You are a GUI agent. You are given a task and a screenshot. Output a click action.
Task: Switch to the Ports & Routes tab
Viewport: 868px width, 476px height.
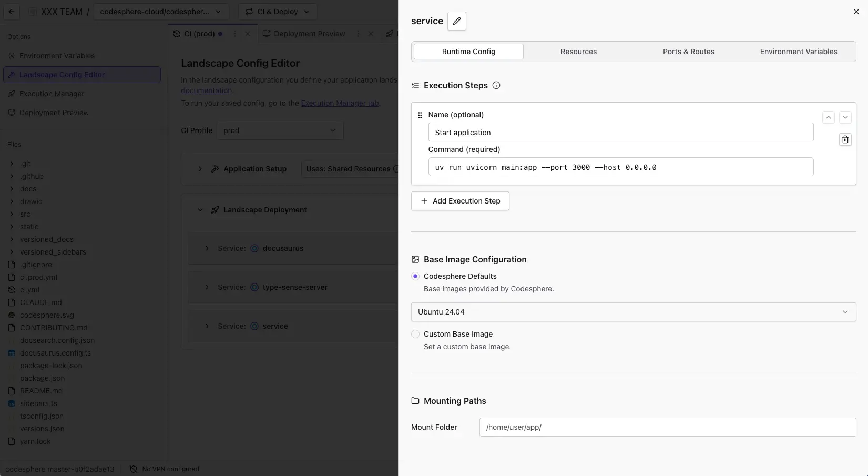coord(688,52)
